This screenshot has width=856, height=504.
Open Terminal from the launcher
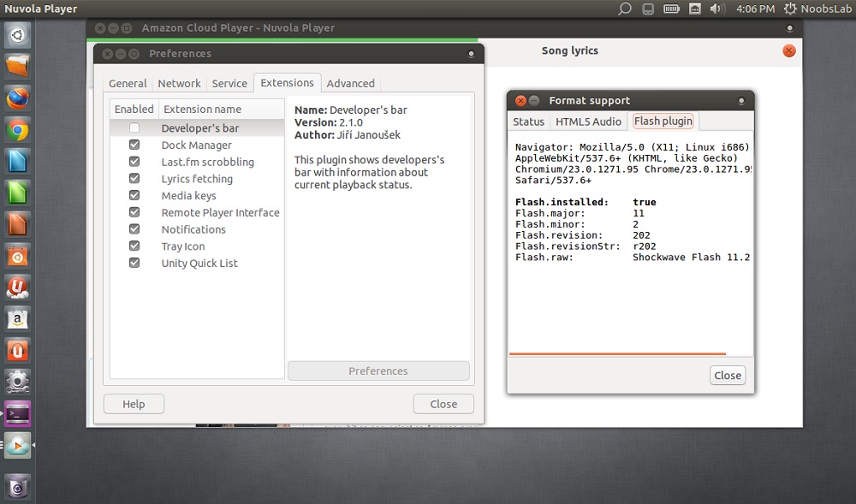[17, 414]
